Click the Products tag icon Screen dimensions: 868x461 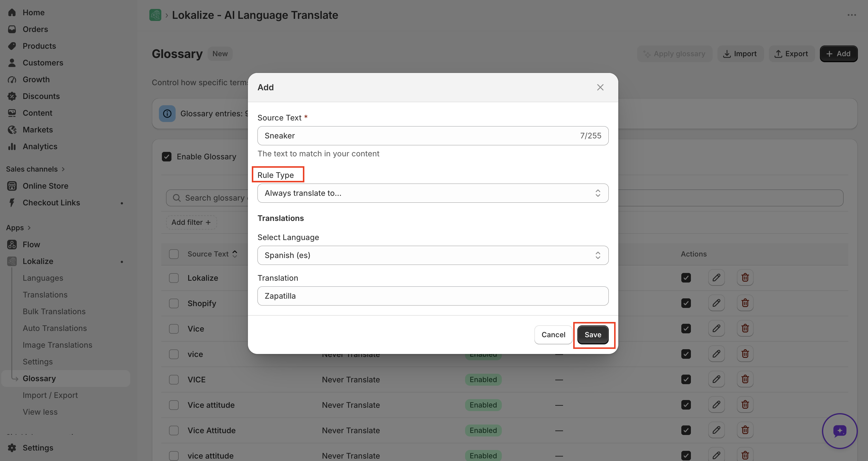(x=12, y=46)
